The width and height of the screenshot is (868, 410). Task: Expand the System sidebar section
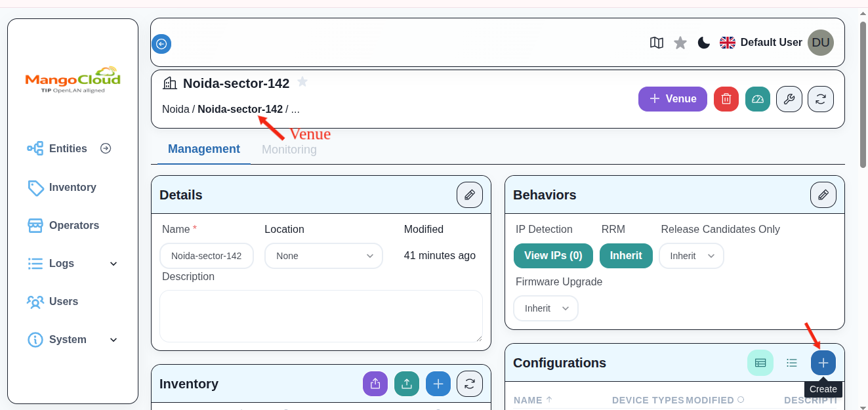tap(68, 340)
